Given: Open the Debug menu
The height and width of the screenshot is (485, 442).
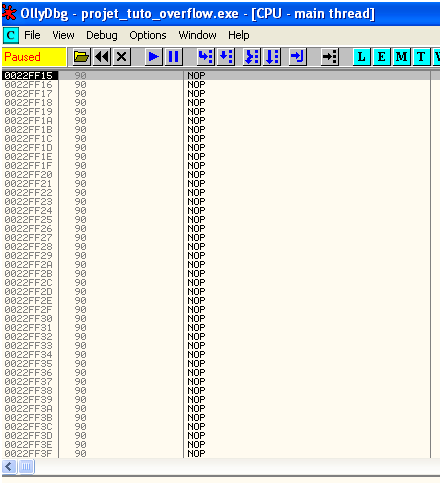Looking at the screenshot, I should pyautogui.click(x=102, y=35).
